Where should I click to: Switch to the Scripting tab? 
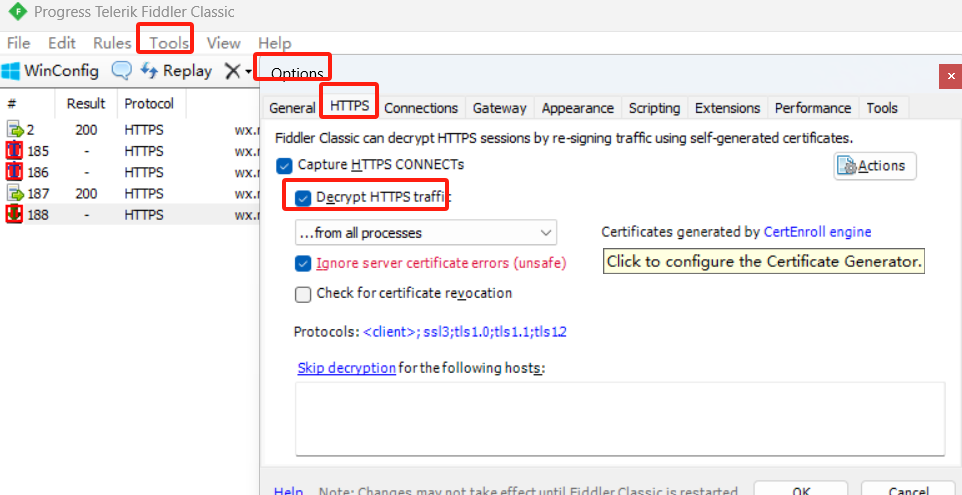655,108
